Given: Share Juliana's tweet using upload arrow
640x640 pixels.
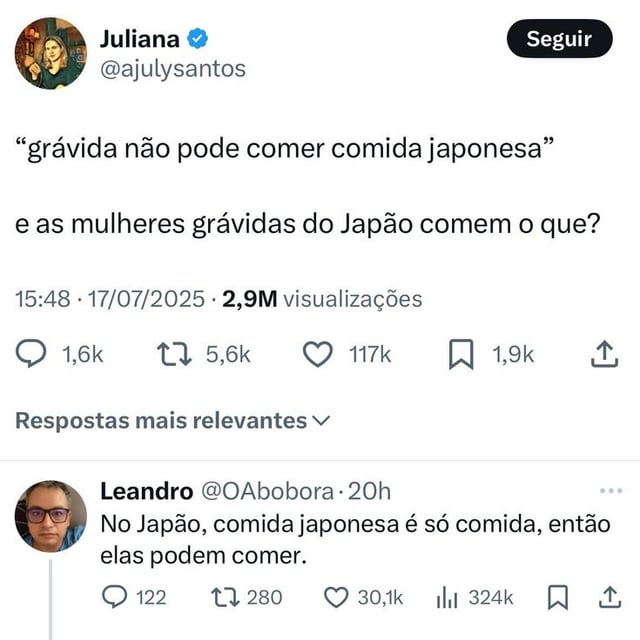Looking at the screenshot, I should click(x=604, y=354).
